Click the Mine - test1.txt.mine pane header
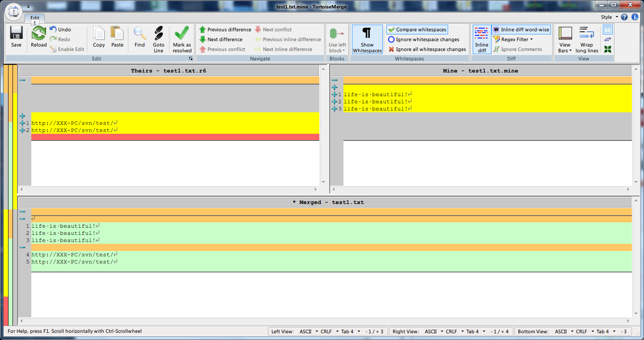Screen dimensions: 644x340 (x=481, y=71)
